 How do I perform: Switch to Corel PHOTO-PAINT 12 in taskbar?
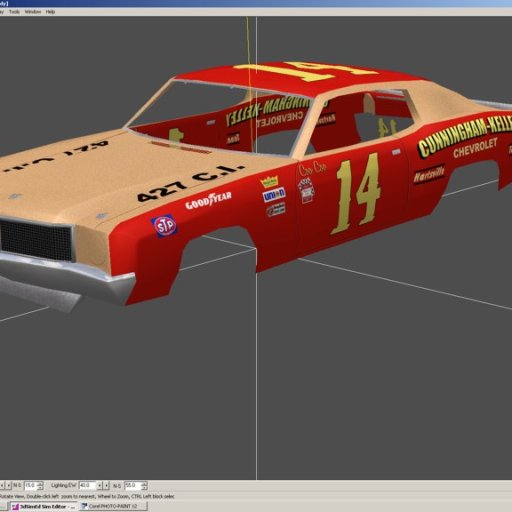(x=113, y=506)
